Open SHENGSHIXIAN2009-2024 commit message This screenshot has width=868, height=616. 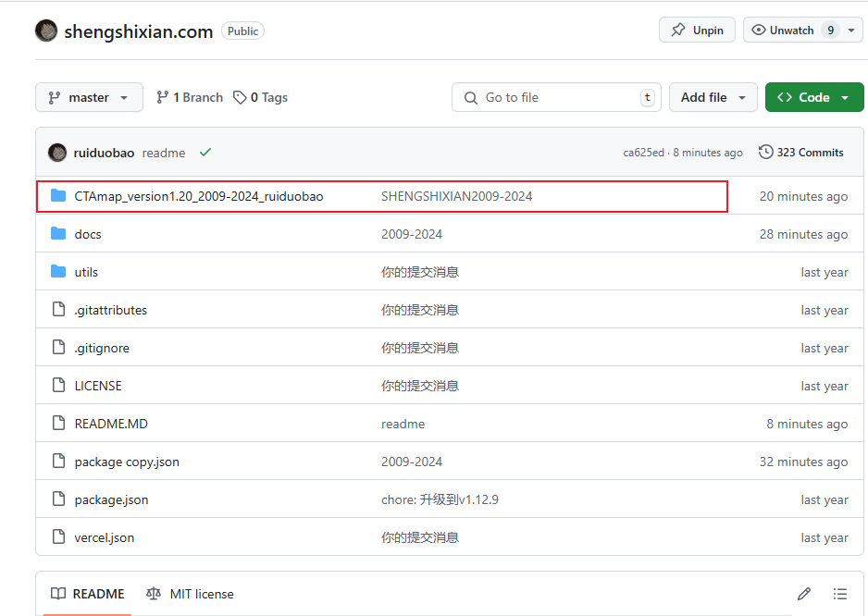click(x=457, y=196)
